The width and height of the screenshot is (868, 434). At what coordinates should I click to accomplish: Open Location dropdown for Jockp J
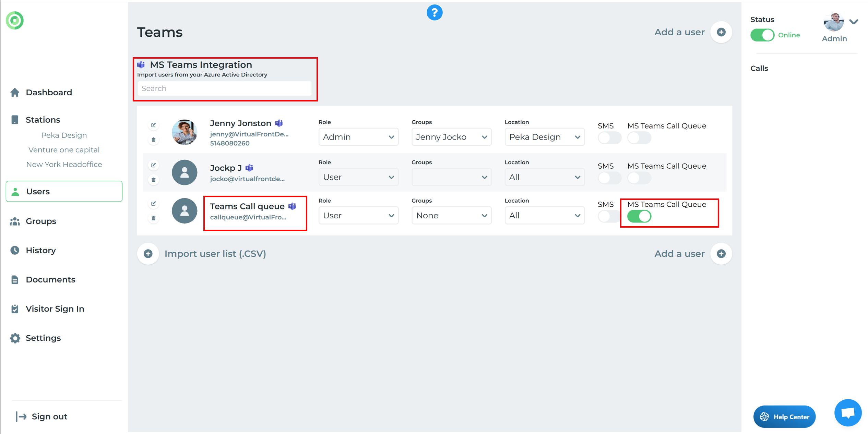coord(545,177)
